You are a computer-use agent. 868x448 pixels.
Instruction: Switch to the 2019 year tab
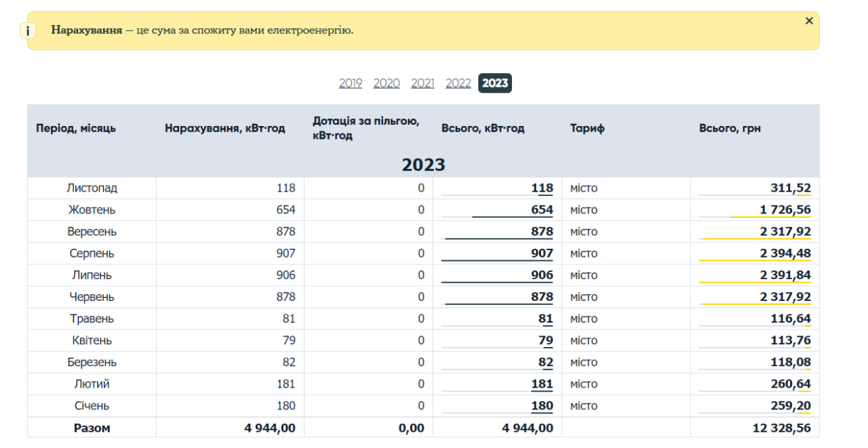pos(351,83)
